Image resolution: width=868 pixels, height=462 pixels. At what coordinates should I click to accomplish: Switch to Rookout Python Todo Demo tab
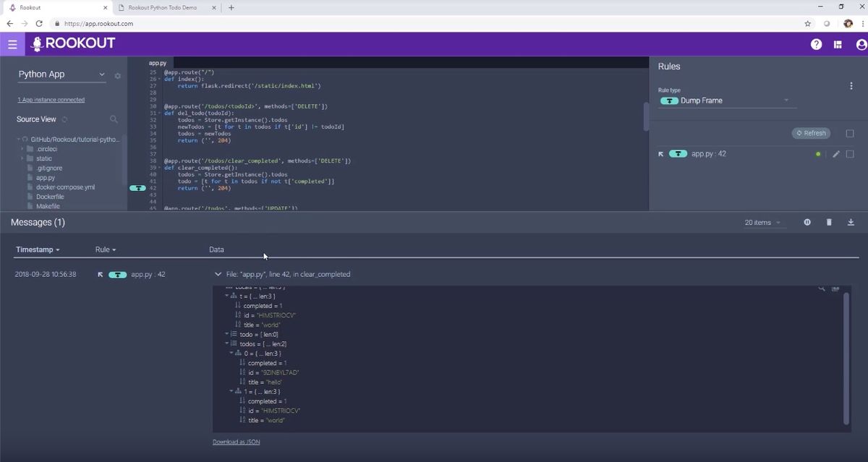(166, 7)
